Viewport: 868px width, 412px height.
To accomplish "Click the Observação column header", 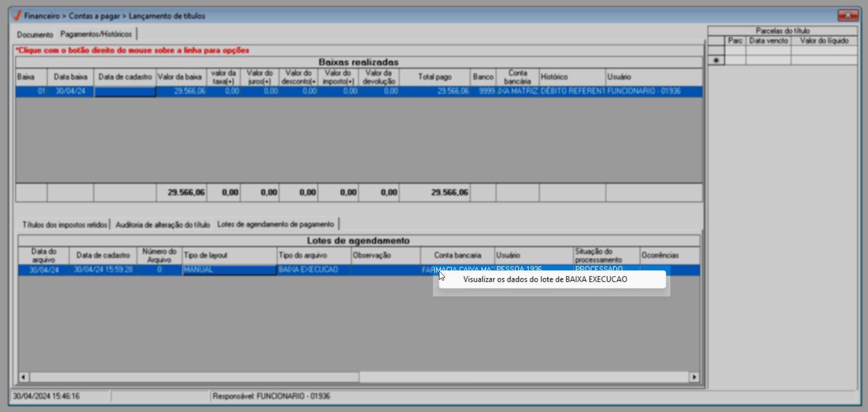I will point(386,255).
